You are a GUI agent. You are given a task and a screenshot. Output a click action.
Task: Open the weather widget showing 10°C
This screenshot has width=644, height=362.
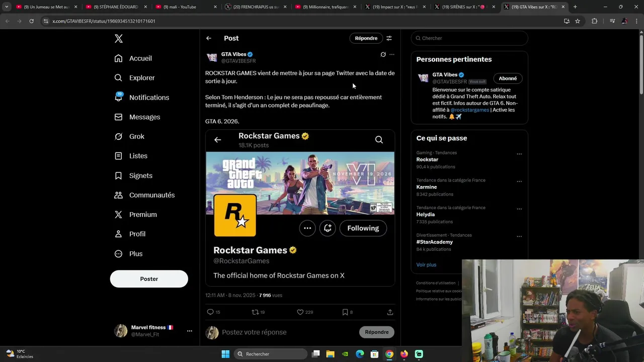[x=20, y=354]
